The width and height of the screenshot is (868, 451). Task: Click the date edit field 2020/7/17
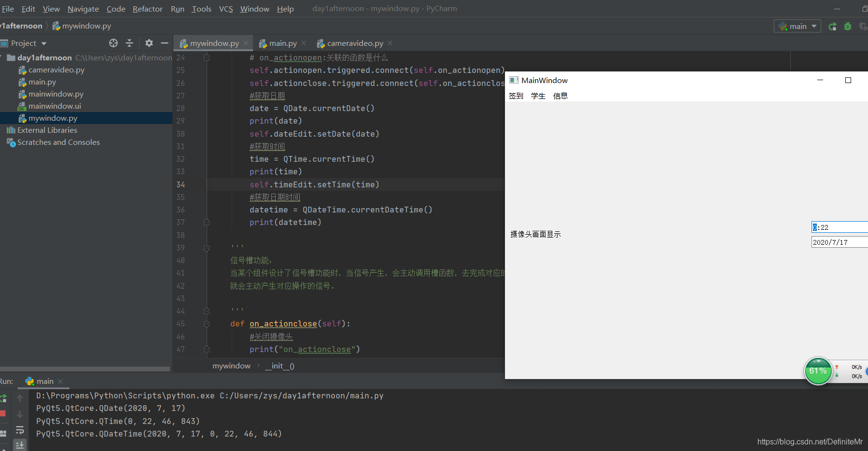coord(840,242)
